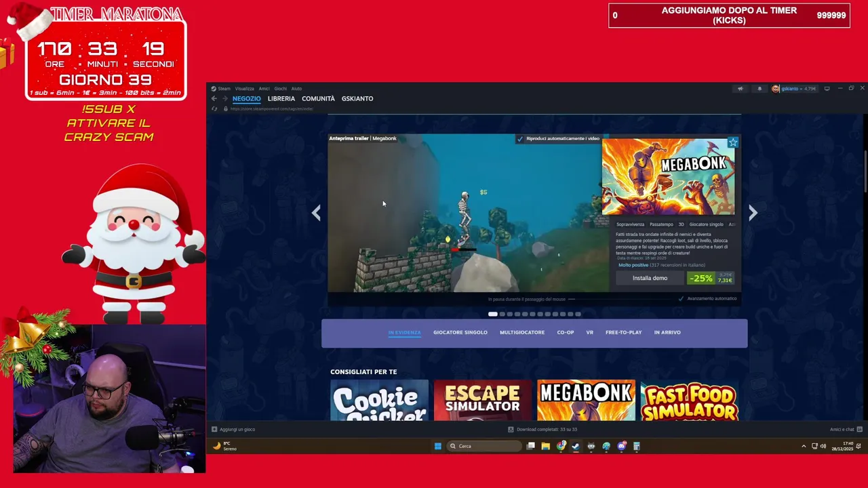This screenshot has height=488, width=868.
Task: Select the first carousel page indicator
Action: click(x=493, y=314)
